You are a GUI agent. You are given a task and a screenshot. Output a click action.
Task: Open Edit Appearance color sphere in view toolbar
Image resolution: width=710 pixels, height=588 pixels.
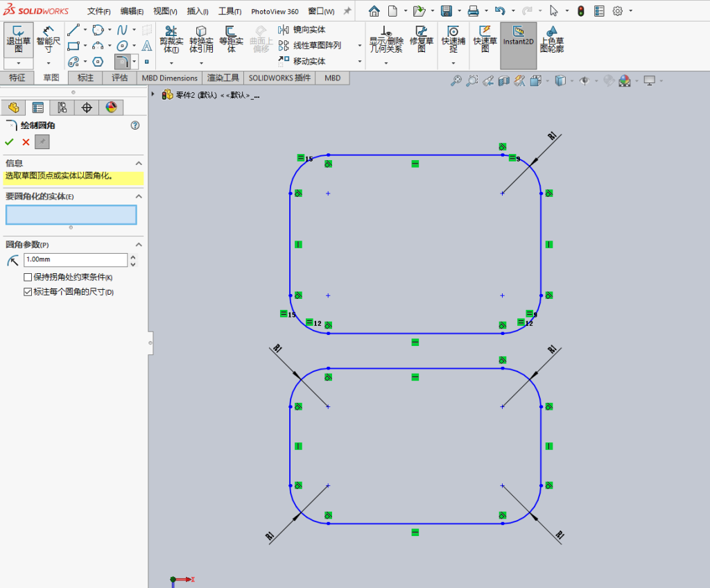coord(625,80)
